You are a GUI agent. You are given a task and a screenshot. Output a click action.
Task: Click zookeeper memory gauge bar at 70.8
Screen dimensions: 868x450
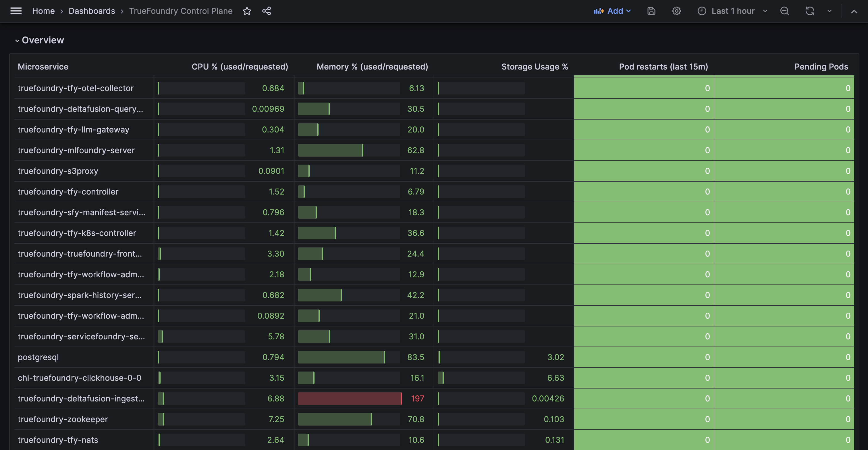click(x=349, y=419)
